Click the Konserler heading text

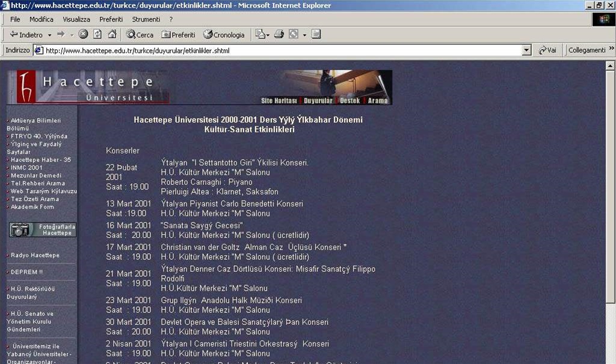tap(123, 150)
